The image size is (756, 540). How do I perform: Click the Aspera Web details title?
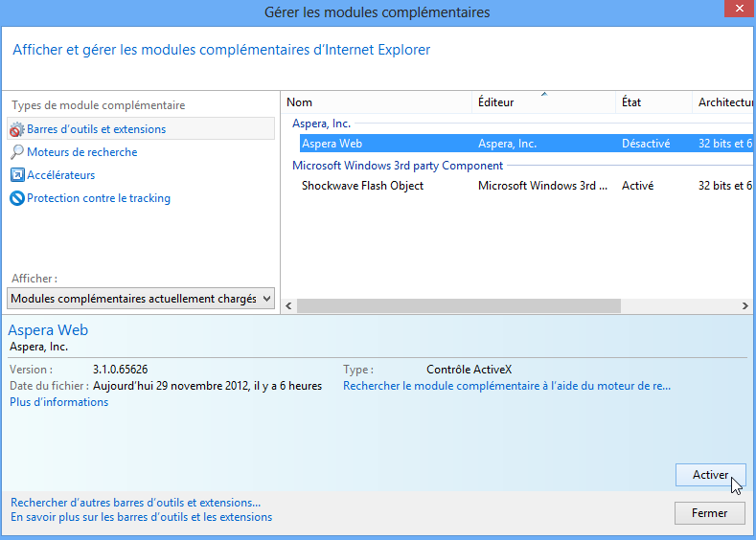[x=48, y=330]
